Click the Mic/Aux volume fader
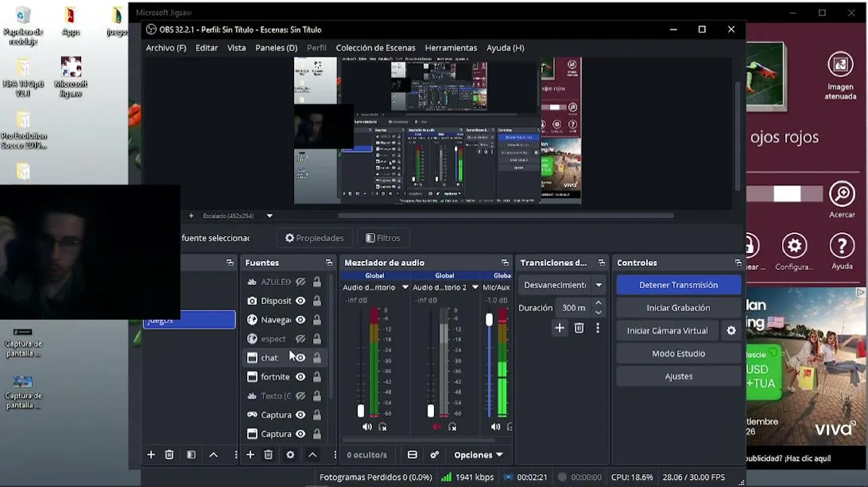 489,319
